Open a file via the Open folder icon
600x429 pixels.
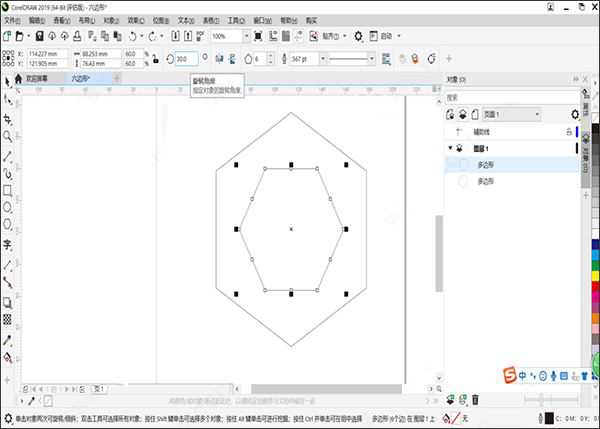click(x=19, y=36)
